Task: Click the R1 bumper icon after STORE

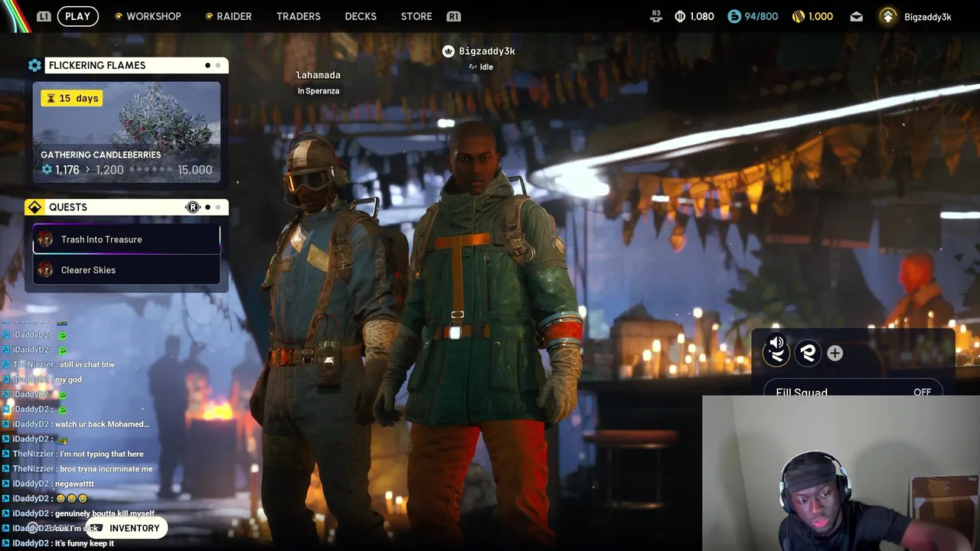Action: coord(453,16)
